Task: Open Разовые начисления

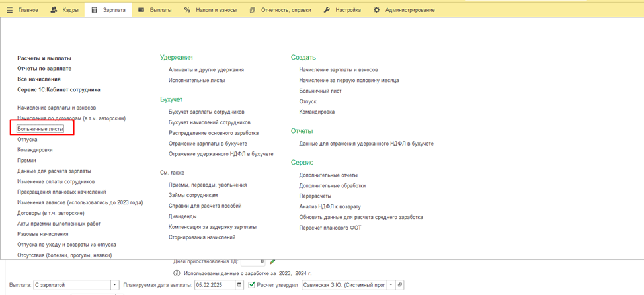Action: (43, 234)
